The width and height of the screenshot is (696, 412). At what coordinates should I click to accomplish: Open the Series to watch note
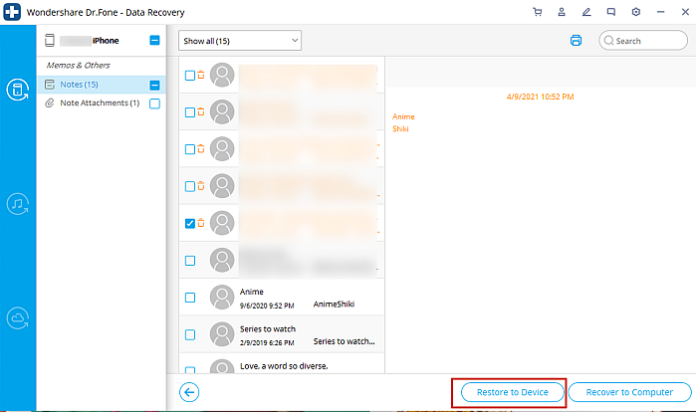[x=281, y=334]
